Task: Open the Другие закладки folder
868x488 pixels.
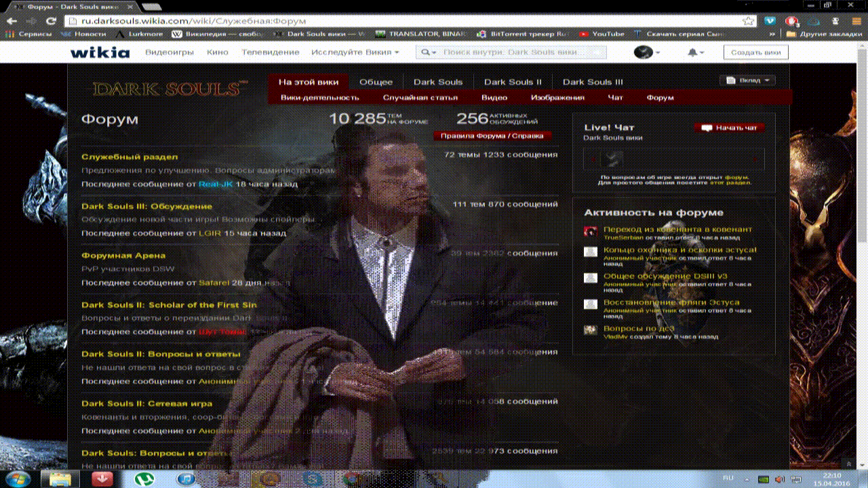Action: pos(825,34)
